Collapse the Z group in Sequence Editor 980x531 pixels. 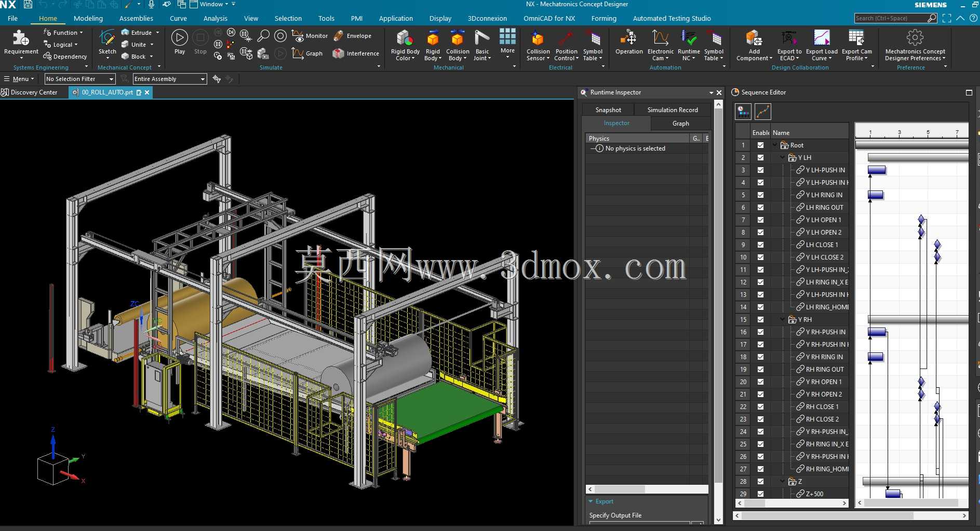pyautogui.click(x=783, y=481)
